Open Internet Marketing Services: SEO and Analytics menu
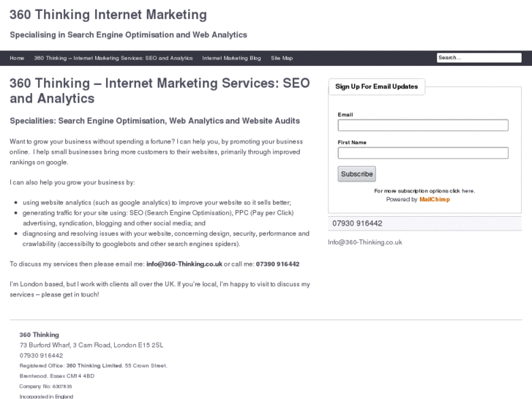The width and height of the screenshot is (532, 399). tap(113, 58)
